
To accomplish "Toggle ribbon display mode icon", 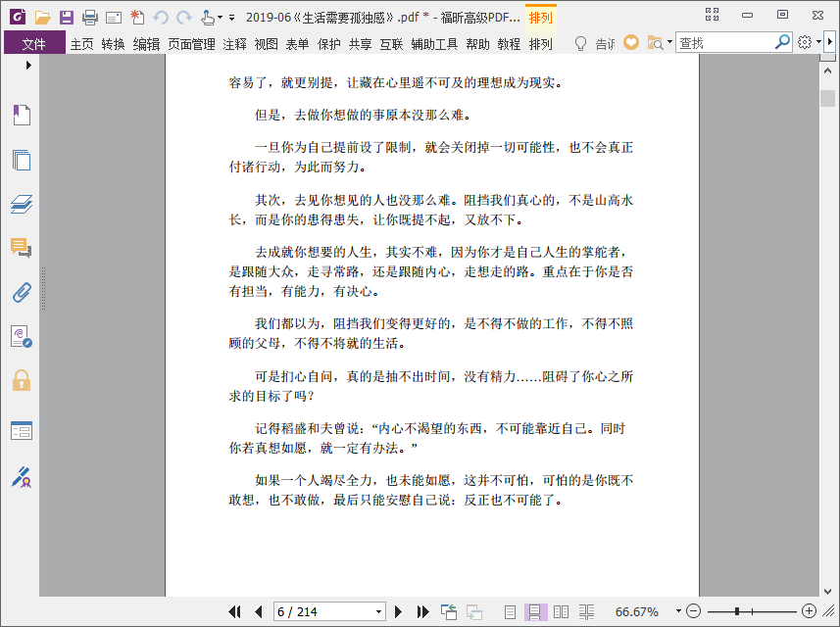I will click(712, 15).
